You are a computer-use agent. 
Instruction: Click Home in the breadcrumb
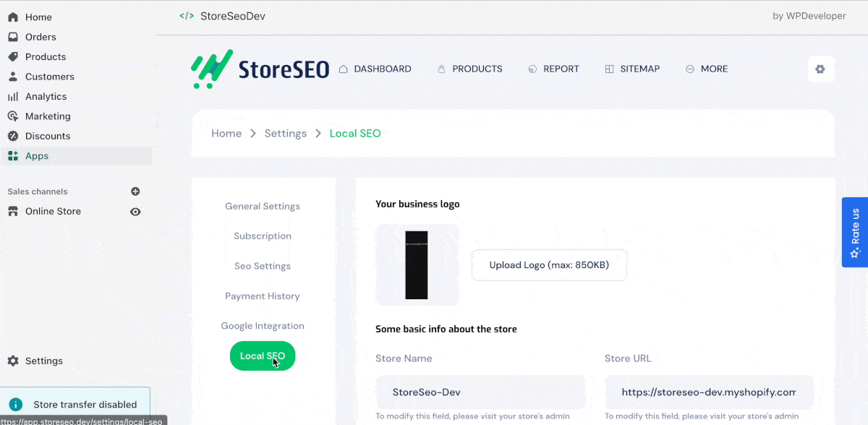[x=226, y=133]
